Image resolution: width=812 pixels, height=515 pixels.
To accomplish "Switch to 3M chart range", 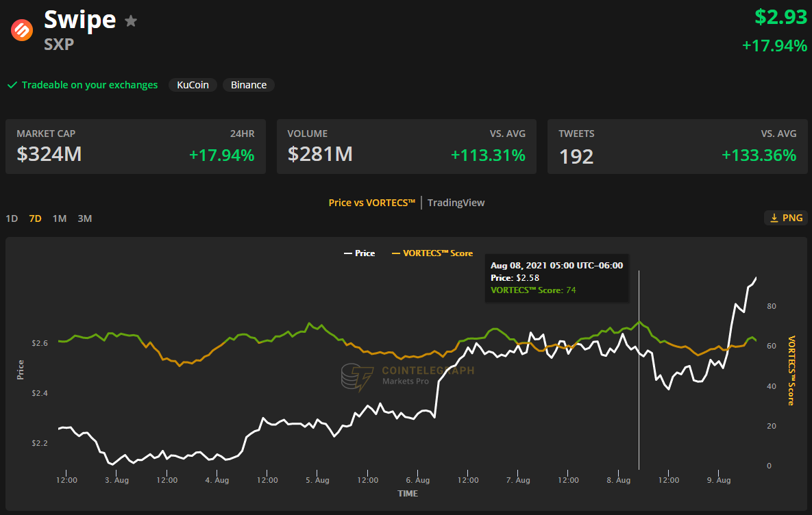I will coord(84,218).
